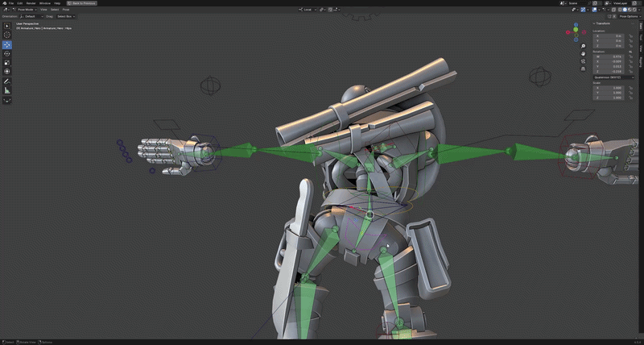Activate the Move tool

pos(7,44)
